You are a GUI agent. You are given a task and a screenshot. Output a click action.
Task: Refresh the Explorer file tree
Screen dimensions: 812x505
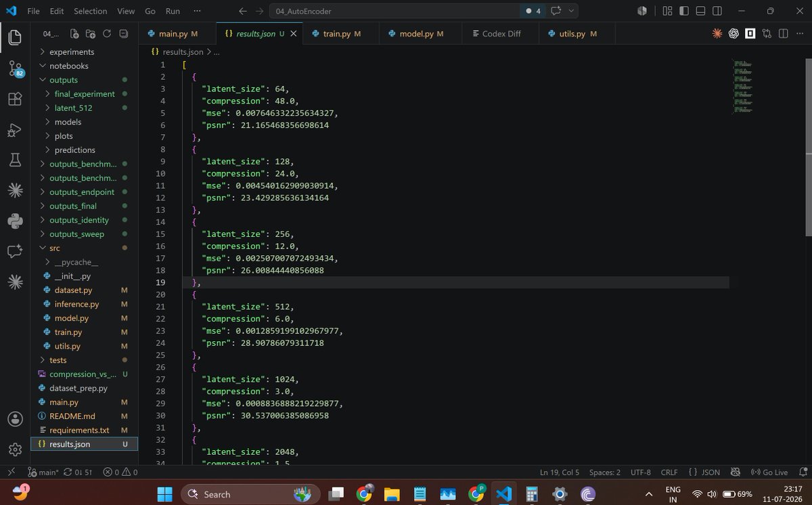click(x=107, y=34)
